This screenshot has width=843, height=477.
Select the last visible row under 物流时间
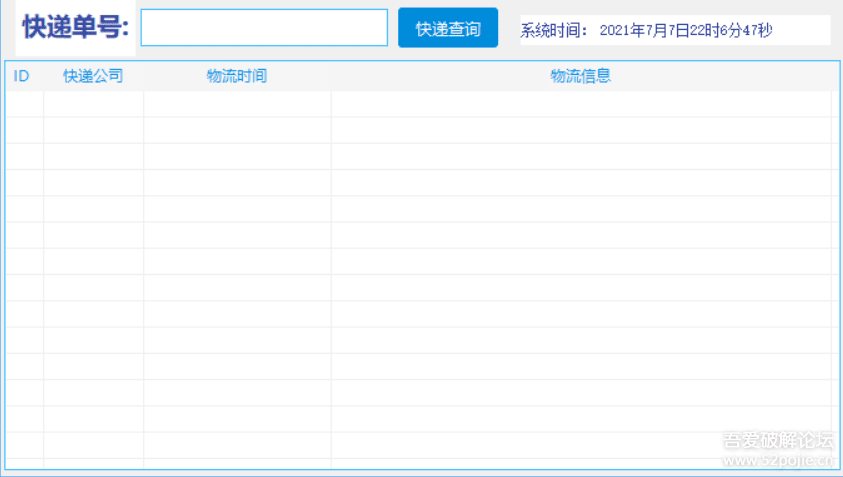pos(237,445)
